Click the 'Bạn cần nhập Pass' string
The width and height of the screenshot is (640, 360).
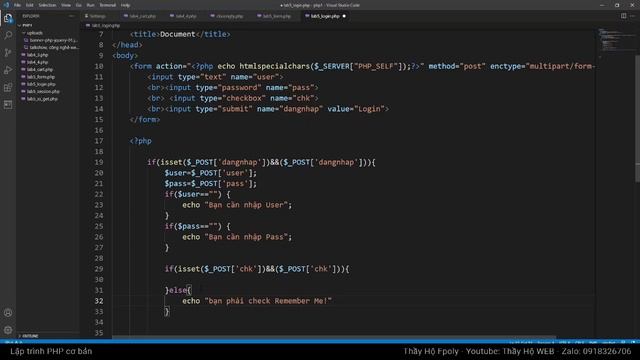(x=248, y=237)
